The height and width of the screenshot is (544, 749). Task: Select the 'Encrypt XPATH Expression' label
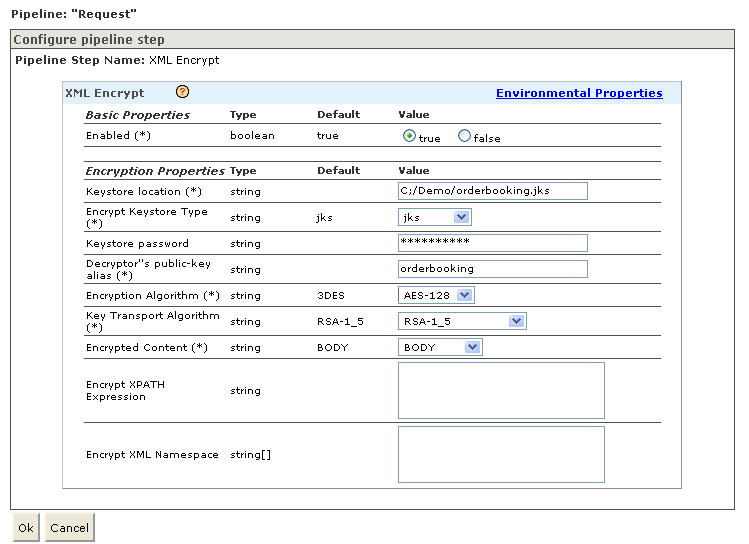(x=125, y=391)
